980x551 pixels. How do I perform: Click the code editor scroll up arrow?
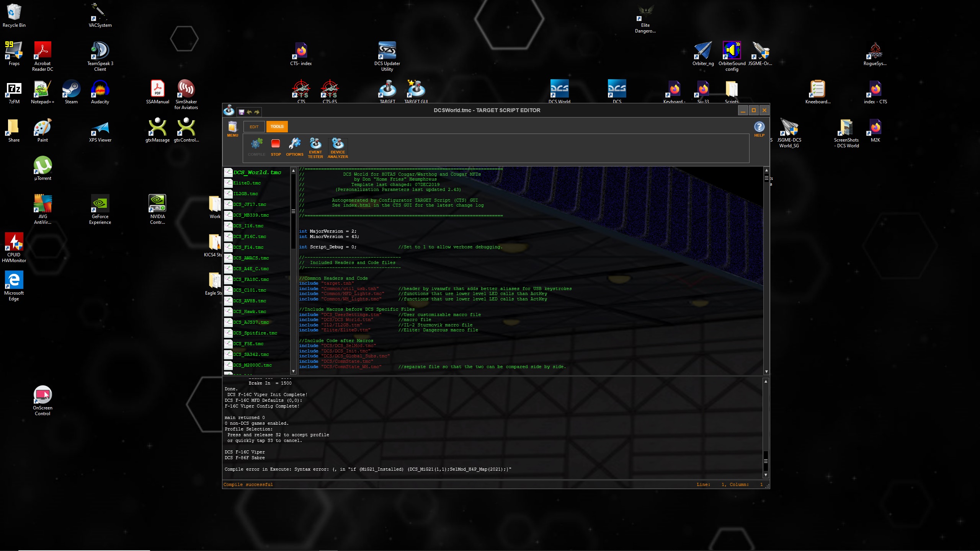point(766,170)
